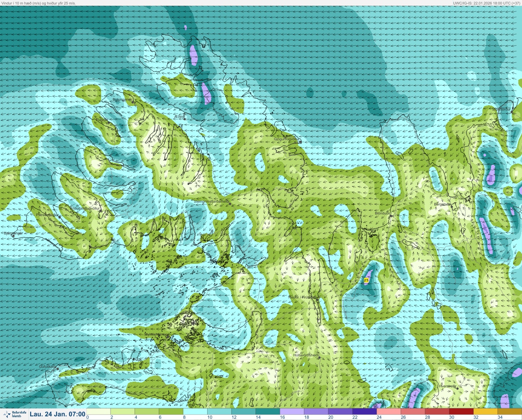Click the Siglufjörður station label
The width and height of the screenshot is (522, 420).
[501, 109]
